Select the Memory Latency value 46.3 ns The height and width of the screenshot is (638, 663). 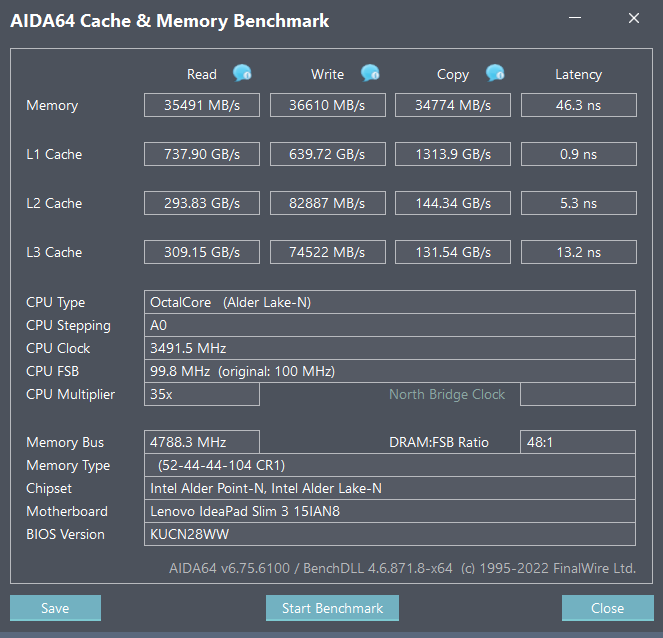[579, 105]
